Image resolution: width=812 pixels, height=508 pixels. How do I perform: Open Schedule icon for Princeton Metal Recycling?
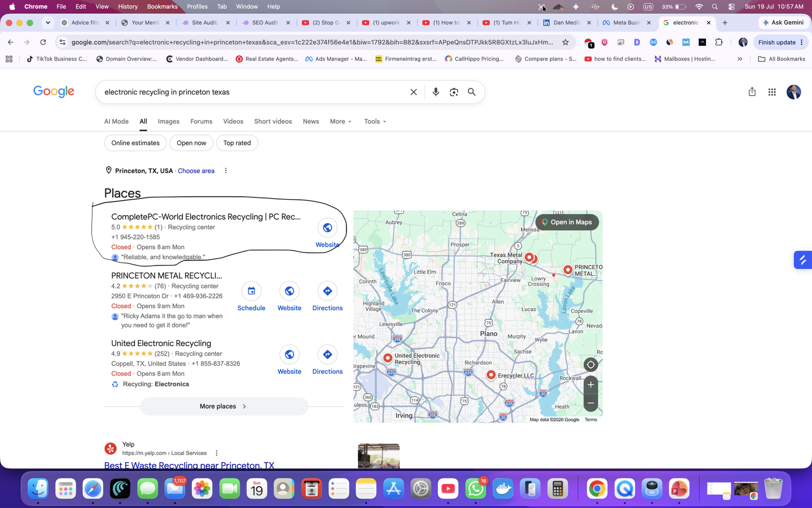(251, 291)
